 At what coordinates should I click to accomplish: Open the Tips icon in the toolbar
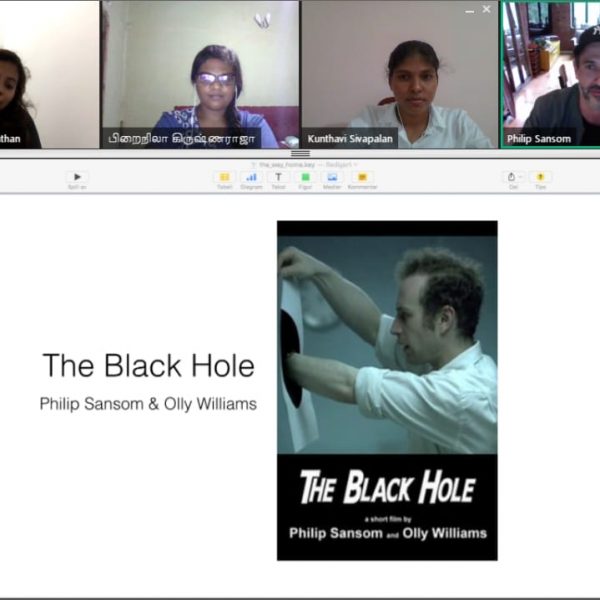[540, 177]
